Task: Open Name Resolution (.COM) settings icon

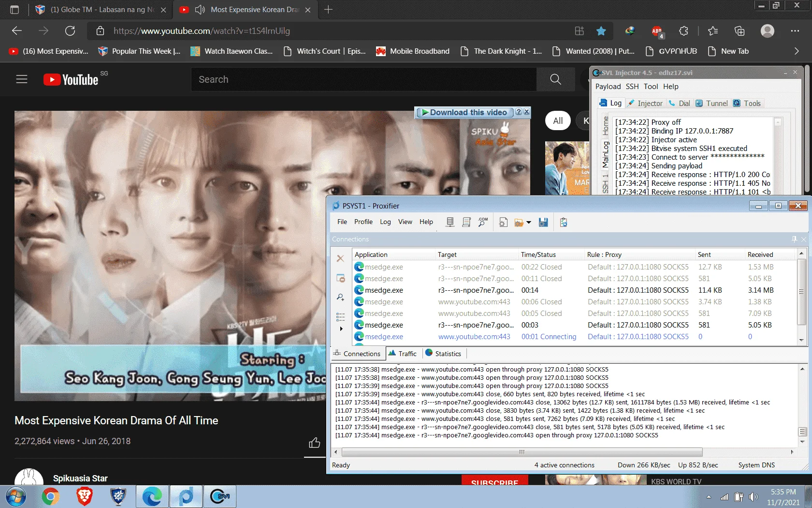Action: 483,222
